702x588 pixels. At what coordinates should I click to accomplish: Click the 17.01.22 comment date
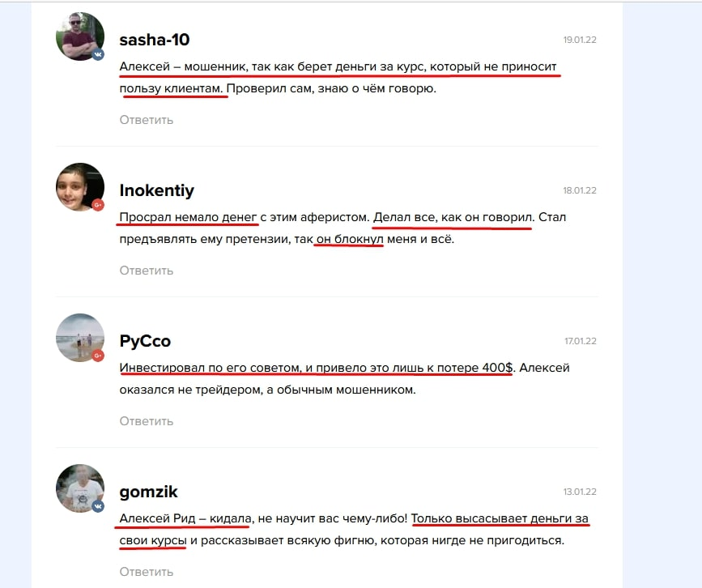pyautogui.click(x=581, y=341)
